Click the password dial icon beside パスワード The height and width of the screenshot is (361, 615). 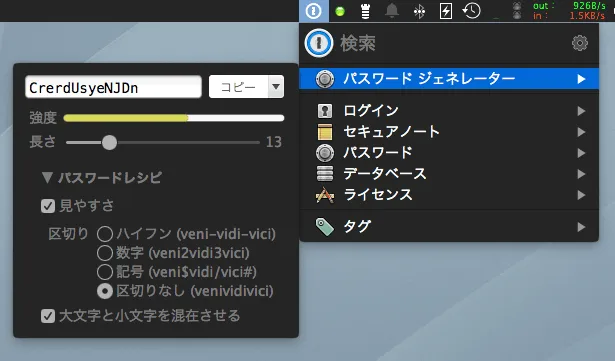pos(325,153)
